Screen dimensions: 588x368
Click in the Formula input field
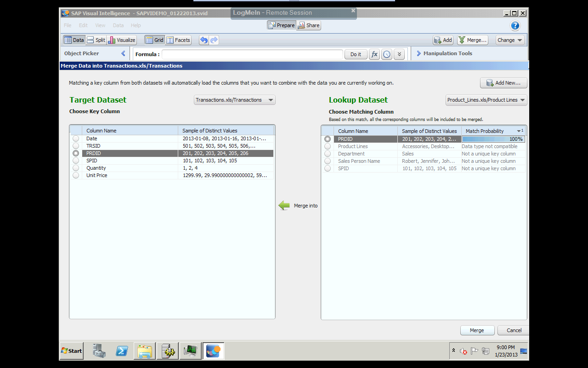point(252,54)
